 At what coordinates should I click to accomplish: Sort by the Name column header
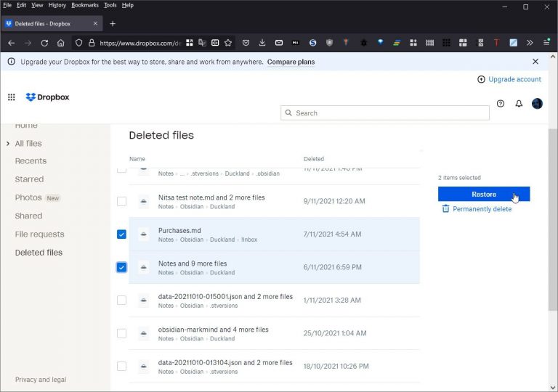point(137,159)
